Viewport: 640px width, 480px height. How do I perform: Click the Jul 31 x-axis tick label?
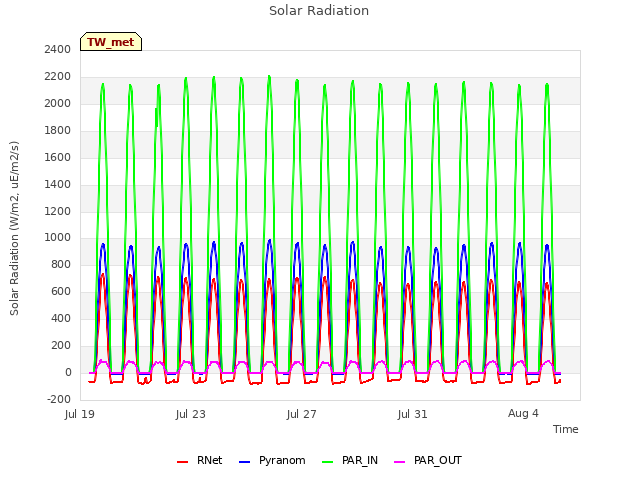[413, 414]
